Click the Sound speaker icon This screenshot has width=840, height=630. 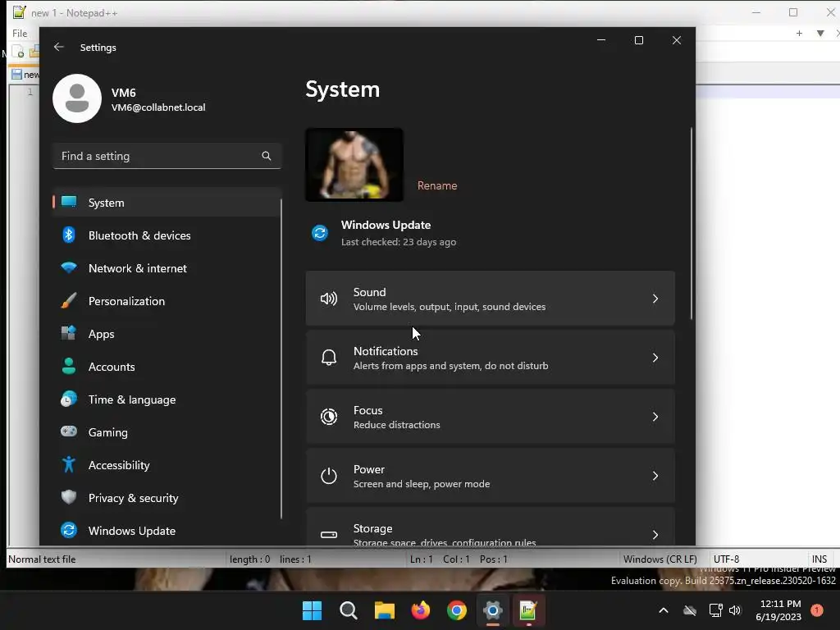click(x=329, y=299)
